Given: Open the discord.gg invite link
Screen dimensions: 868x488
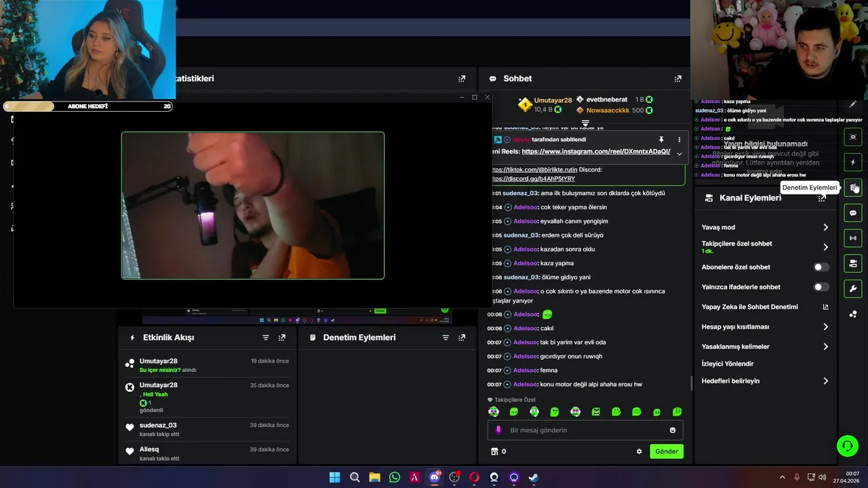Looking at the screenshot, I should [x=534, y=179].
